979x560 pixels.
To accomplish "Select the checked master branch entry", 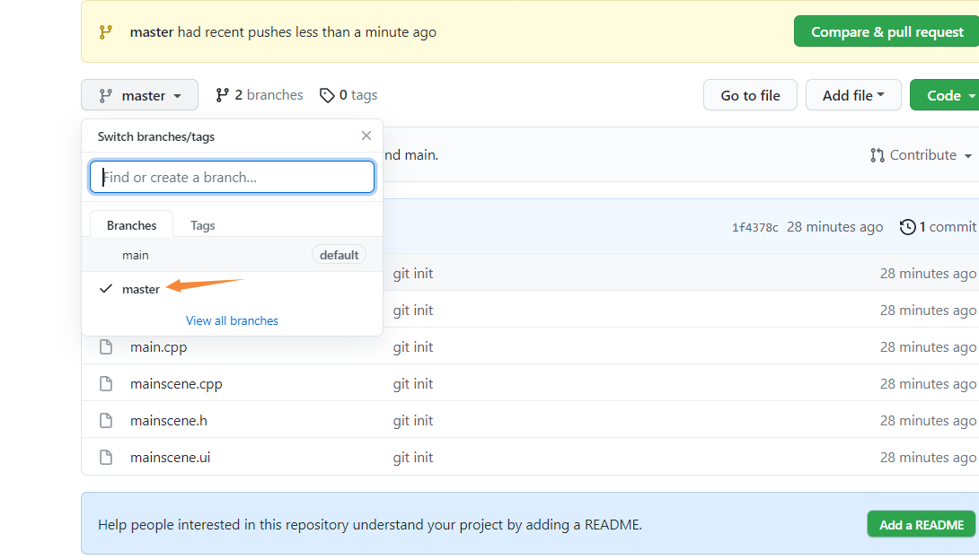I will [232, 289].
